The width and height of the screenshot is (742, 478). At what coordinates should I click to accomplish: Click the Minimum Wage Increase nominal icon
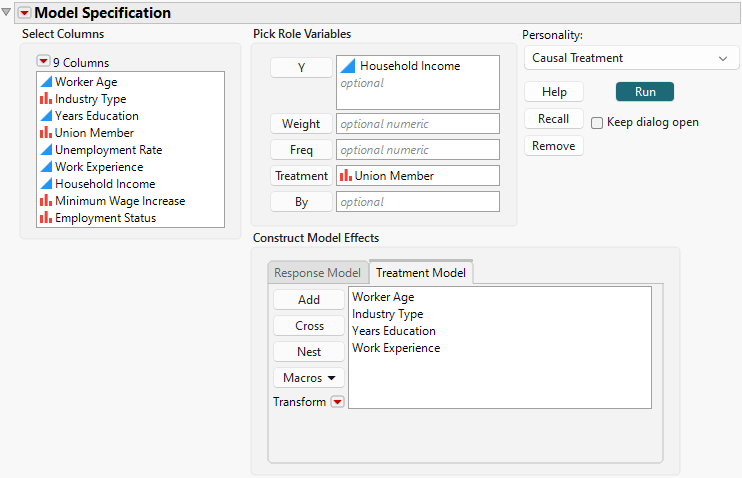46,201
